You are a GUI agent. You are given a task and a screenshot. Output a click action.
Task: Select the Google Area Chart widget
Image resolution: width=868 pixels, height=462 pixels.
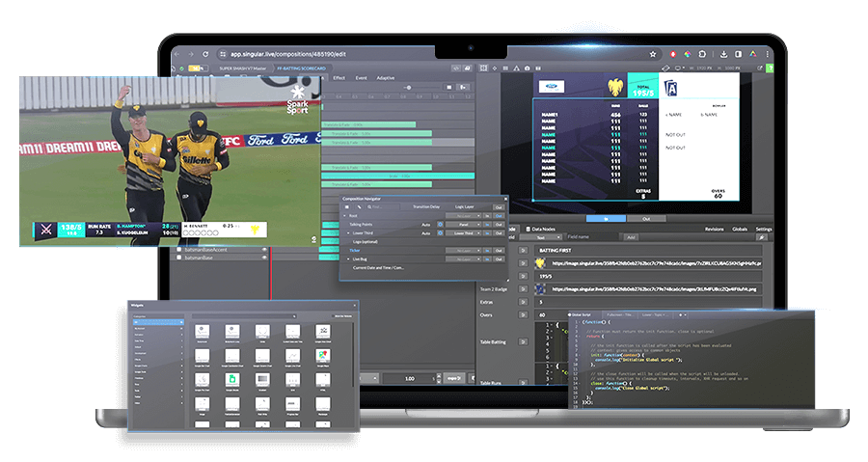click(323, 333)
